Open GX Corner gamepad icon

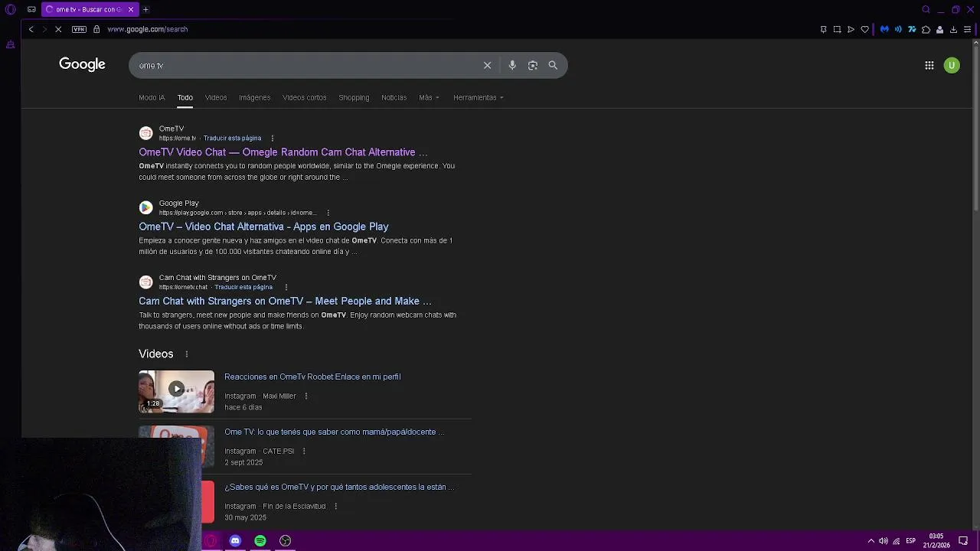pos(31,9)
